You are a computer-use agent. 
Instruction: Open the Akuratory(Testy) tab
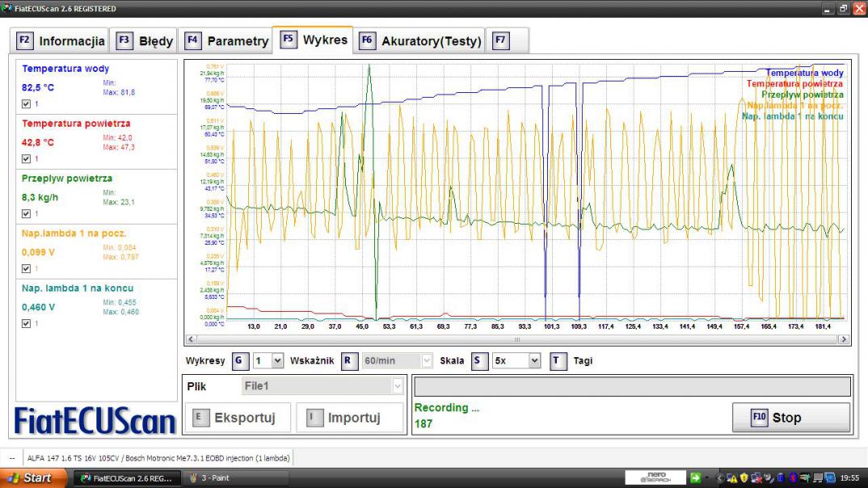(x=419, y=41)
